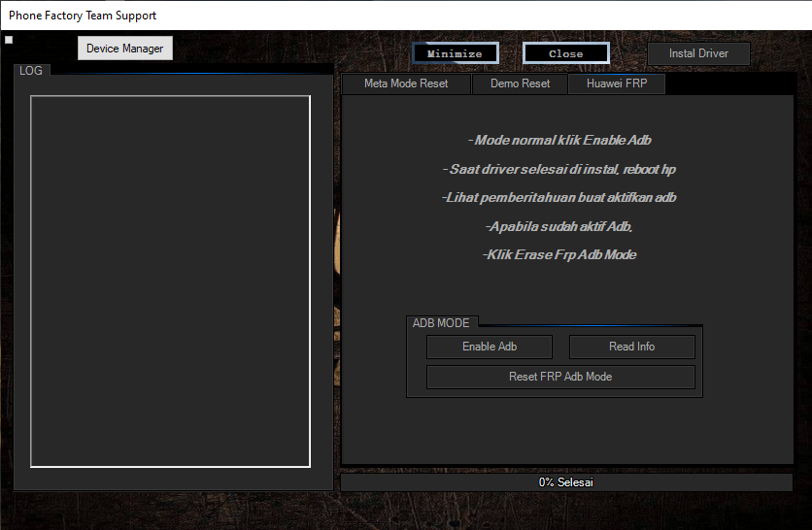
Task: Click the LOG group label
Action: (x=30, y=71)
